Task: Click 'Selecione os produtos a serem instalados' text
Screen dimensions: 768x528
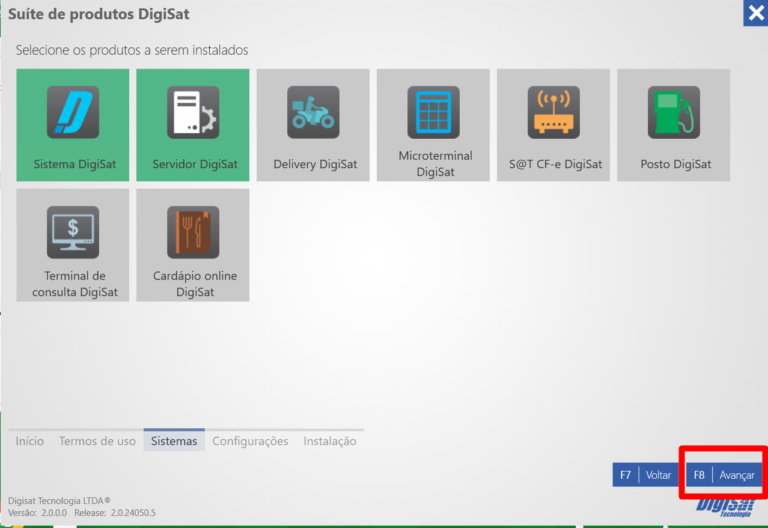Action: pyautogui.click(x=132, y=50)
